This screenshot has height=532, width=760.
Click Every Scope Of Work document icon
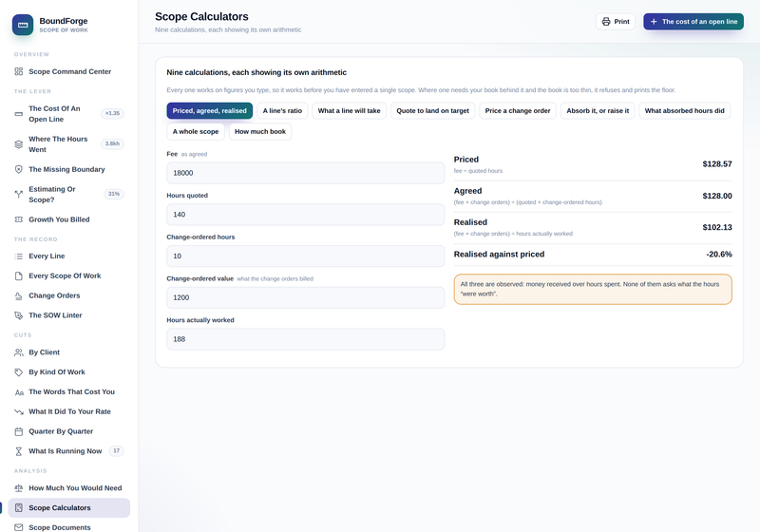[18, 275]
